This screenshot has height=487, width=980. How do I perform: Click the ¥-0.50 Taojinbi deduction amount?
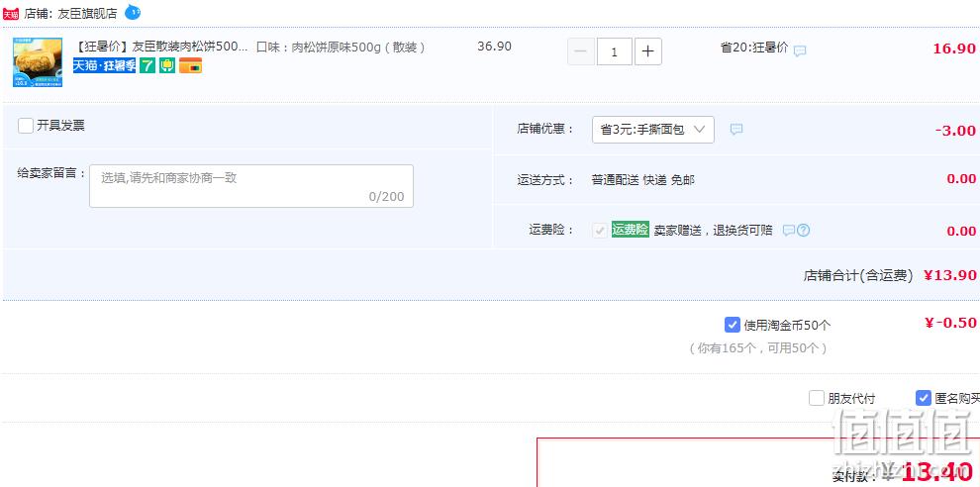tap(950, 323)
